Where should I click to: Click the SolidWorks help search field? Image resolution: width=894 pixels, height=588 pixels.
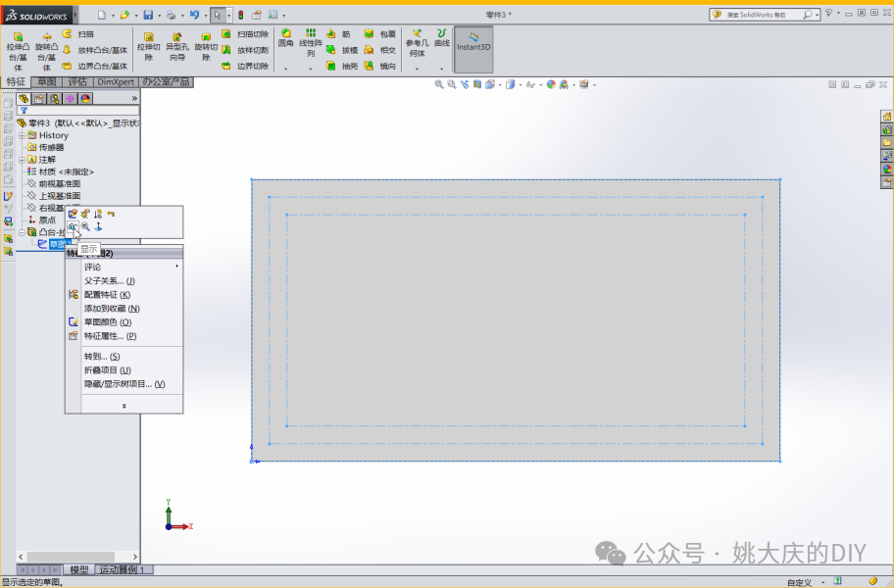click(x=763, y=16)
